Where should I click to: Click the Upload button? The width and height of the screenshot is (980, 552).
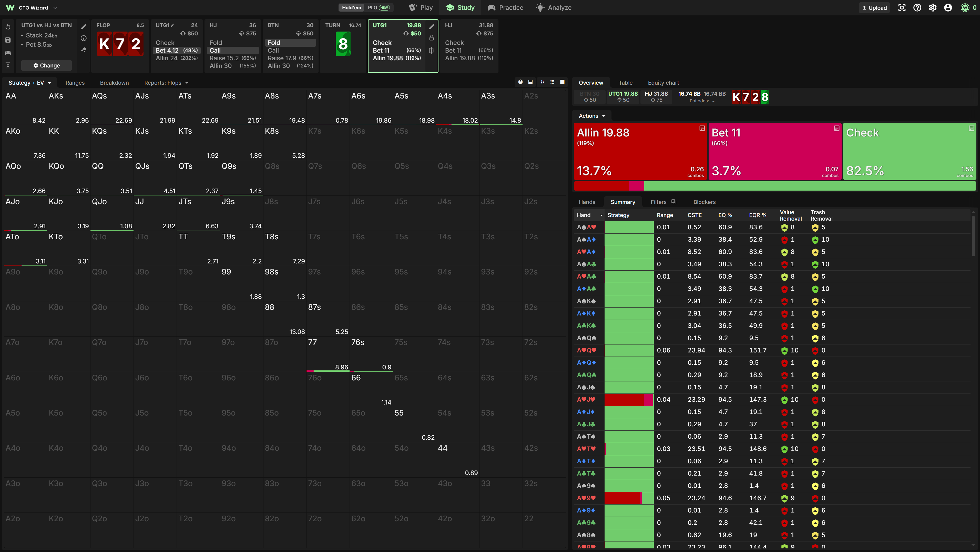(874, 8)
